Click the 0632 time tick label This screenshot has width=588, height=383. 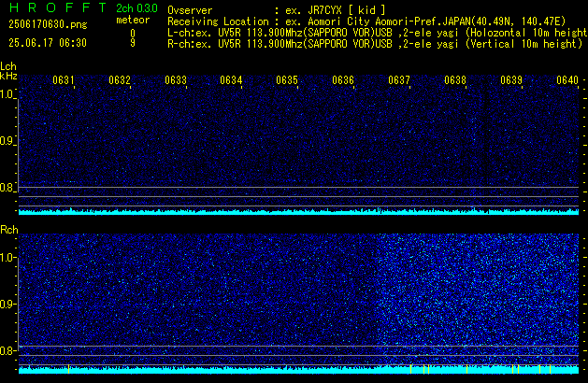click(120, 80)
